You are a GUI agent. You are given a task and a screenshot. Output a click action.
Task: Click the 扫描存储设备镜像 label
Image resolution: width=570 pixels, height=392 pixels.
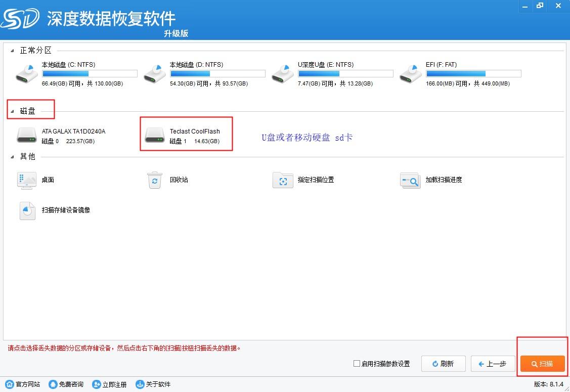pos(66,210)
